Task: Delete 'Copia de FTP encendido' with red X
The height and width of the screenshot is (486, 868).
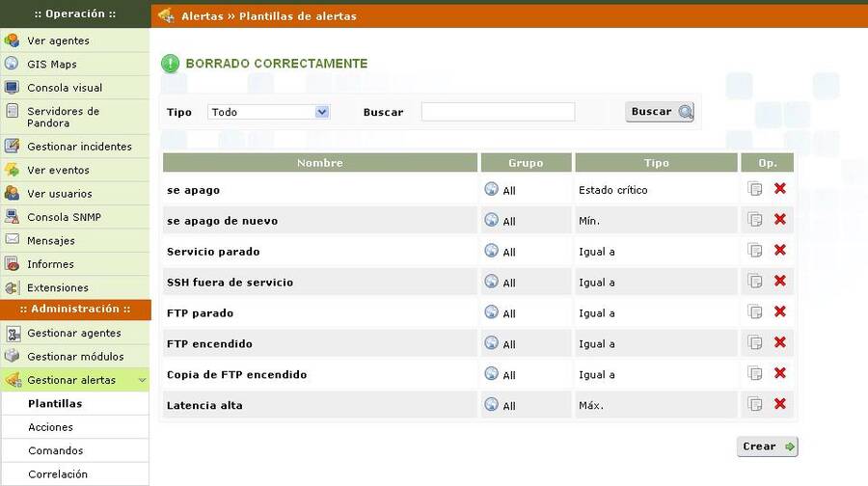Action: tap(779, 373)
